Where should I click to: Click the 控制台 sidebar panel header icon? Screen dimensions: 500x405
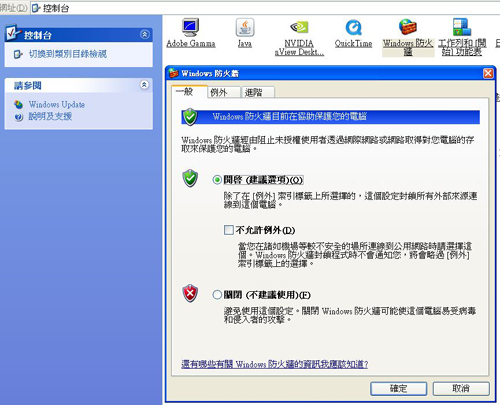13,33
